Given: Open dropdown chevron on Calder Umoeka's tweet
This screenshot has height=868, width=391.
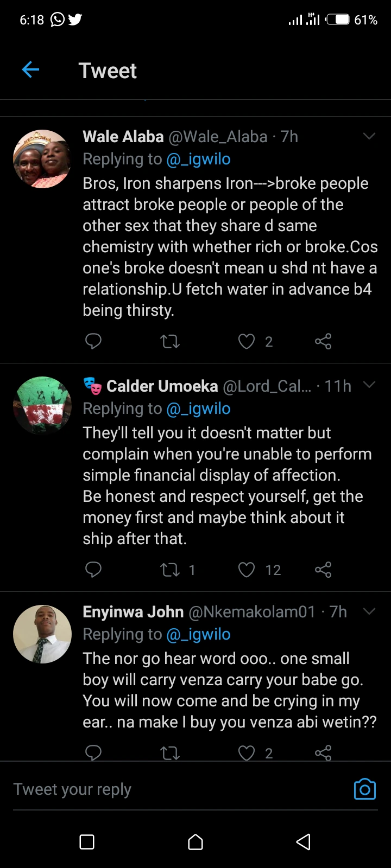Looking at the screenshot, I should (x=369, y=385).
